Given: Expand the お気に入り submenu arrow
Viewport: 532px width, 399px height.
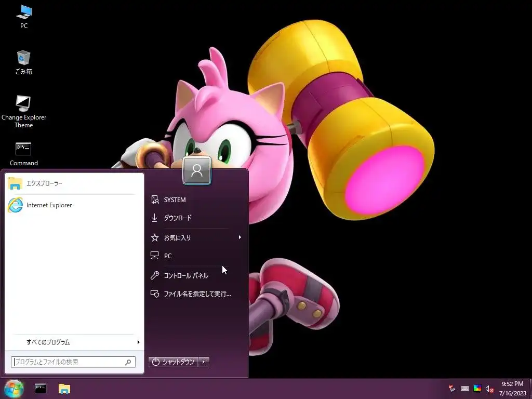Looking at the screenshot, I should (x=240, y=237).
